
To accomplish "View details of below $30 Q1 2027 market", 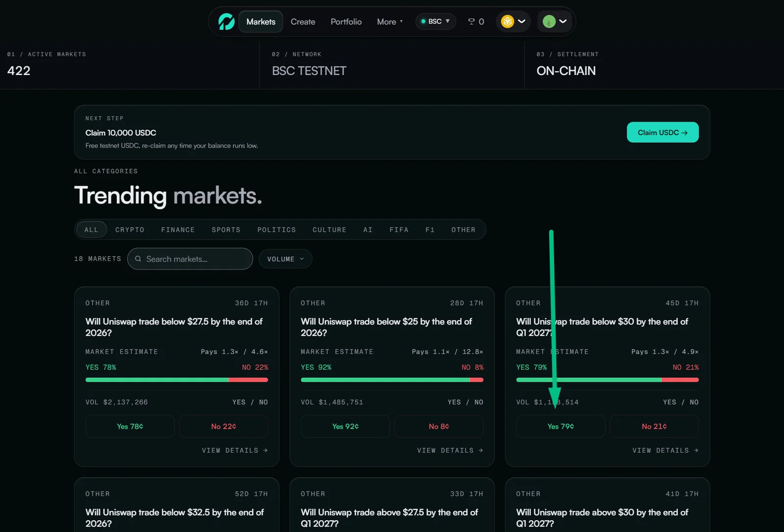I will tap(665, 450).
